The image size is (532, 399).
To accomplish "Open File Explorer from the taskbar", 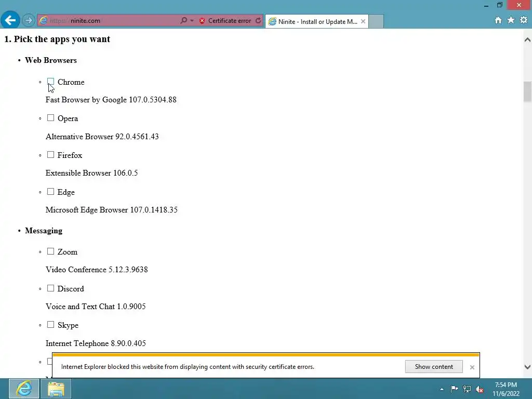I will point(56,389).
